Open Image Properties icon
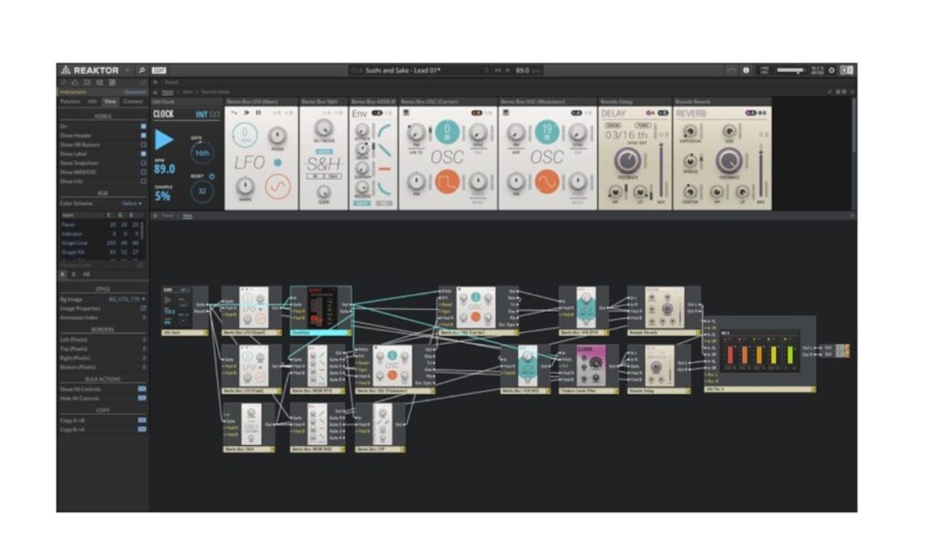This screenshot has height=560, width=934. 143,308
